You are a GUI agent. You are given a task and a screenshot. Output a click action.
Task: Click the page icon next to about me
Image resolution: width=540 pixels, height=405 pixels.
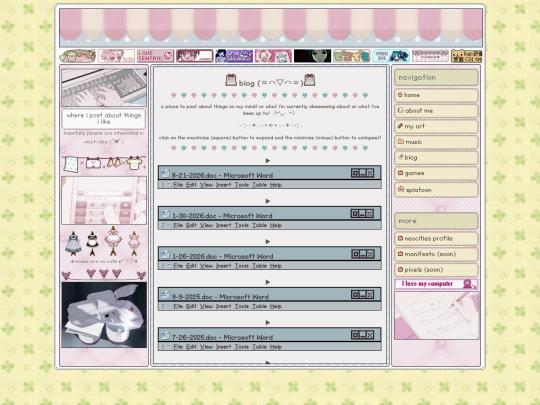point(400,110)
